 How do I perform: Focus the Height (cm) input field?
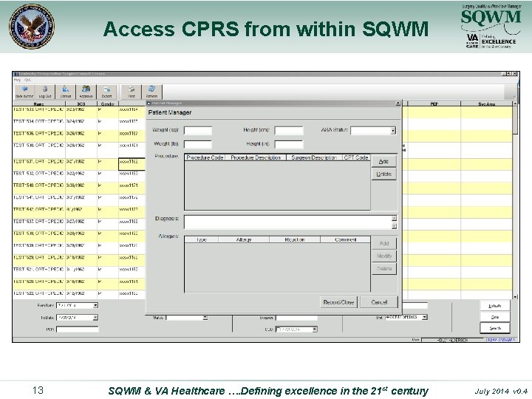pyautogui.click(x=289, y=131)
